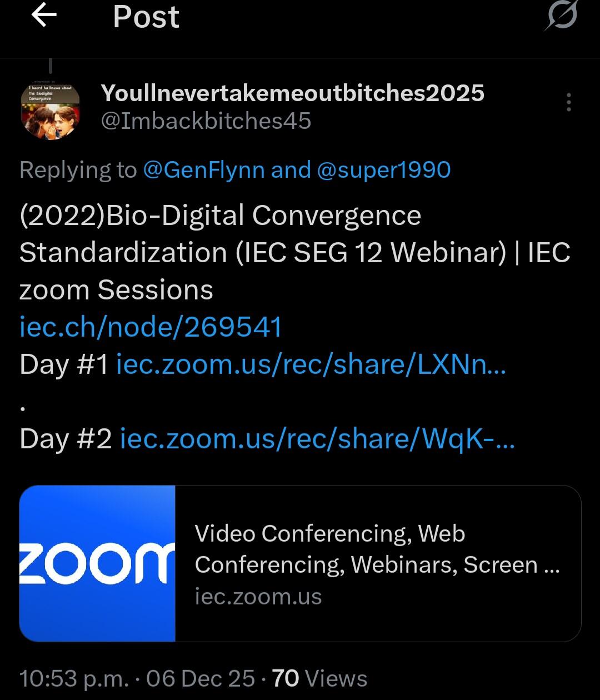View the 70 Views count
600x700 pixels.
[x=319, y=678]
